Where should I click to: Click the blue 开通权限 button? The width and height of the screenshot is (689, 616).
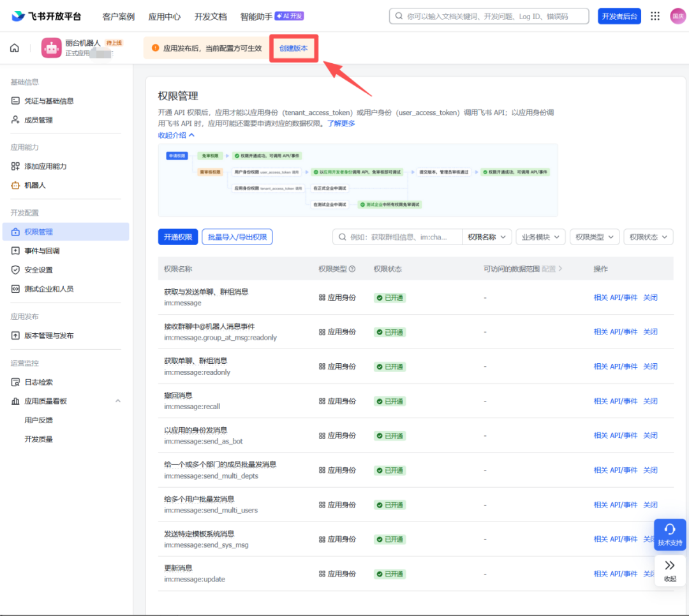178,237
